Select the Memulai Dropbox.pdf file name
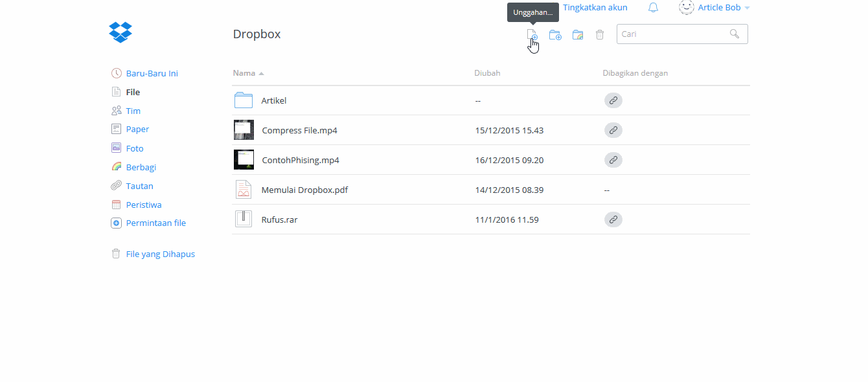 pyautogui.click(x=305, y=190)
